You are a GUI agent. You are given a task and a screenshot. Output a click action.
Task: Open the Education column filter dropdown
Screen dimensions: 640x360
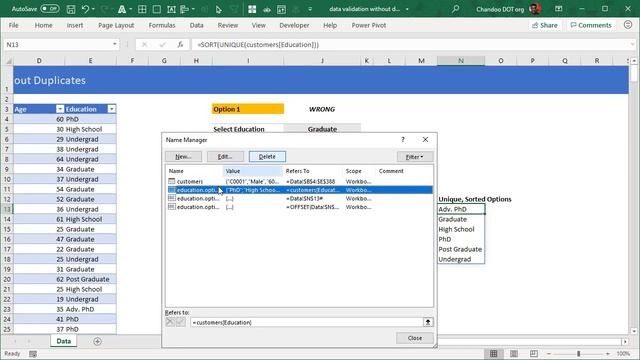[x=111, y=109]
